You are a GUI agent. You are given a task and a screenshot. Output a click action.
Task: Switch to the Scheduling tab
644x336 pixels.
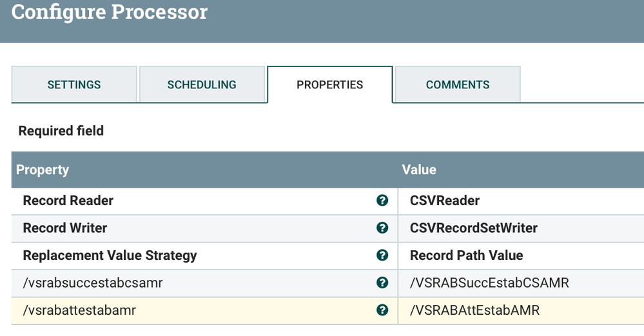202,84
